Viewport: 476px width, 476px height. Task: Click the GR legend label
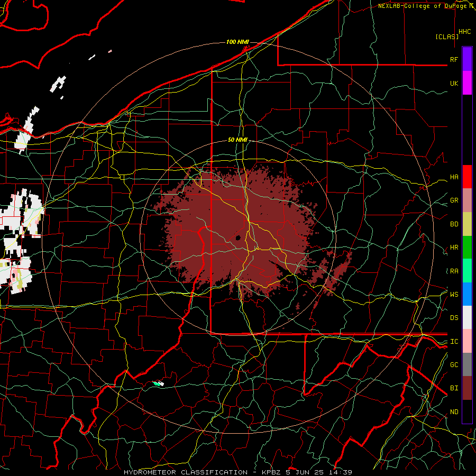tap(454, 200)
